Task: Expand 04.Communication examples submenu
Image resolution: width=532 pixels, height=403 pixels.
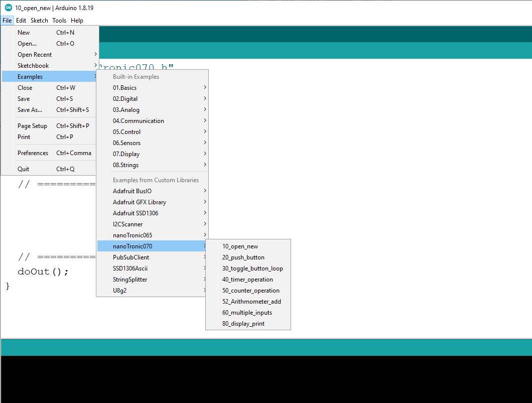Action: tap(138, 121)
